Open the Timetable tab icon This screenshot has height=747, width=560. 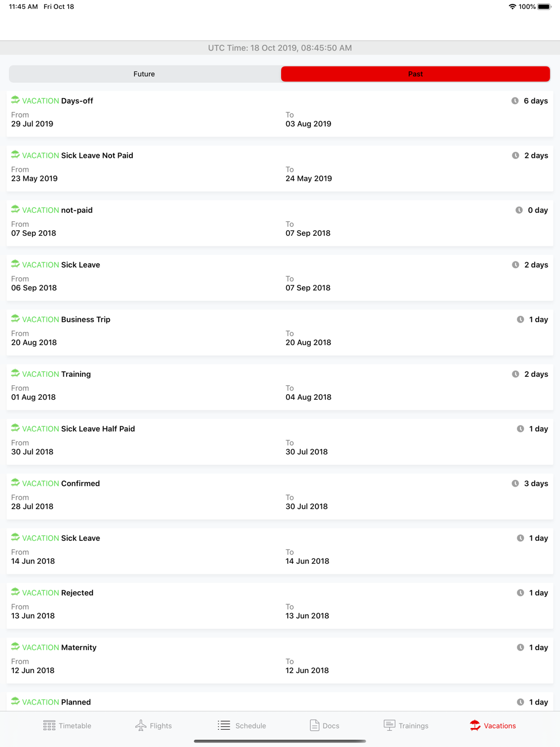click(49, 725)
